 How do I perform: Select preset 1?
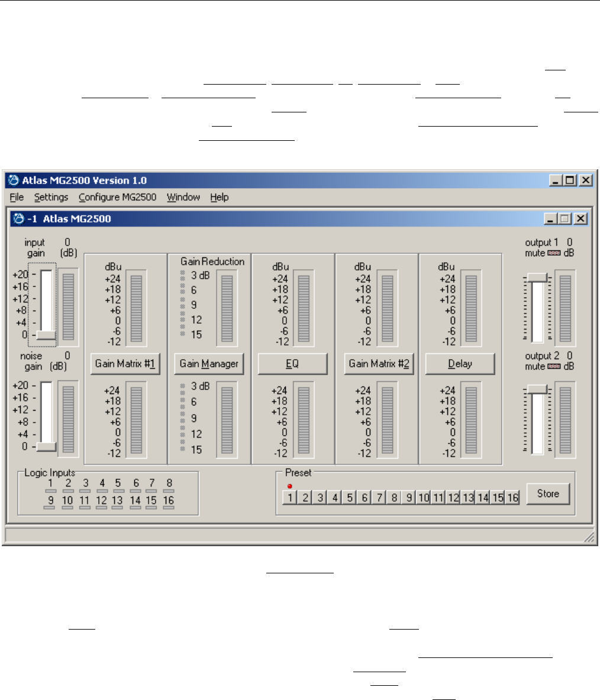(x=290, y=497)
